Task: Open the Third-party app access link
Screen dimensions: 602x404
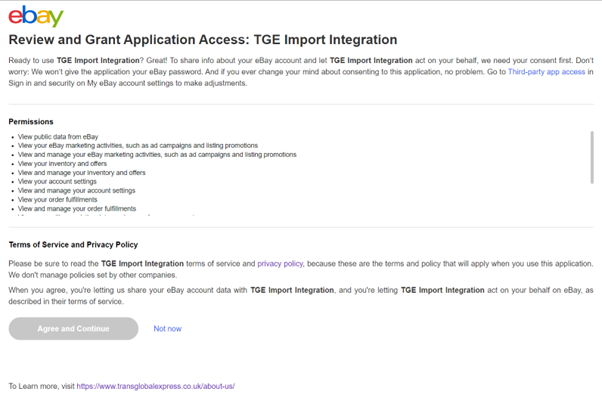Action: 546,72
